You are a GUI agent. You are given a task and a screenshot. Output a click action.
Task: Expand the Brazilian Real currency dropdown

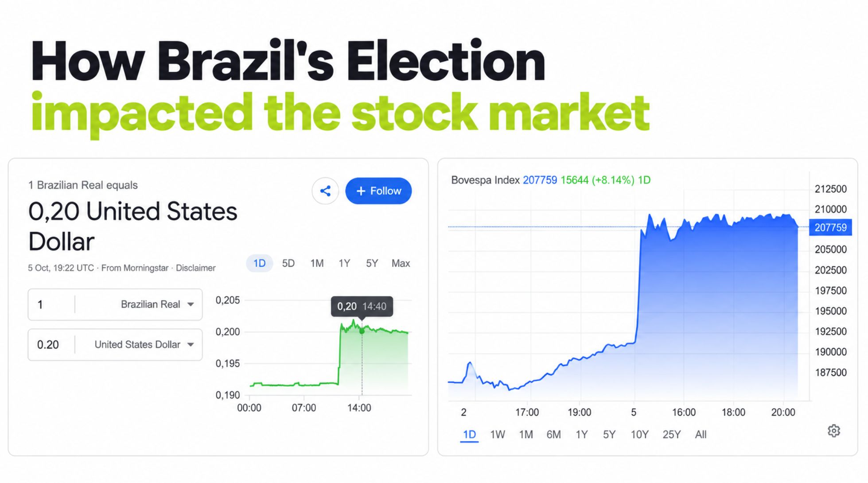pyautogui.click(x=157, y=304)
